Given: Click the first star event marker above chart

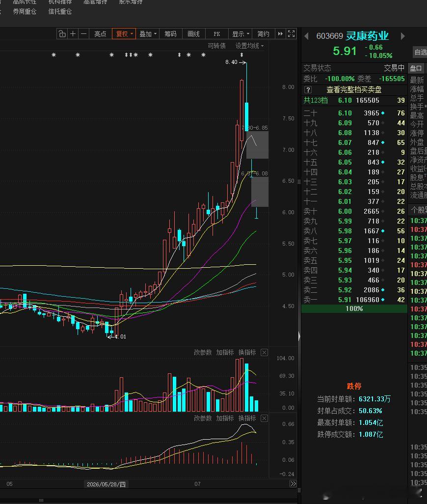Looking at the screenshot, I should point(53,55).
